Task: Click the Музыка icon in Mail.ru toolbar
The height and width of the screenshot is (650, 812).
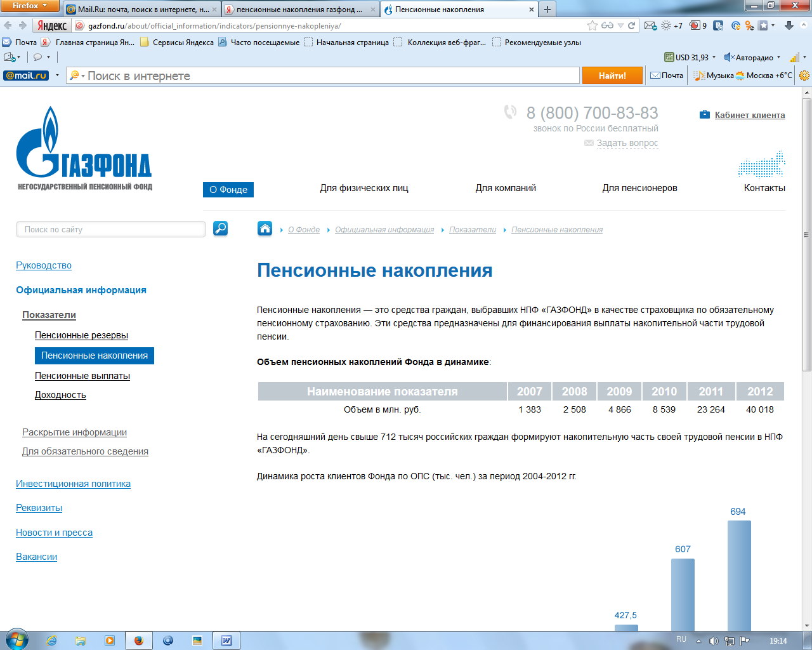Action: point(699,76)
